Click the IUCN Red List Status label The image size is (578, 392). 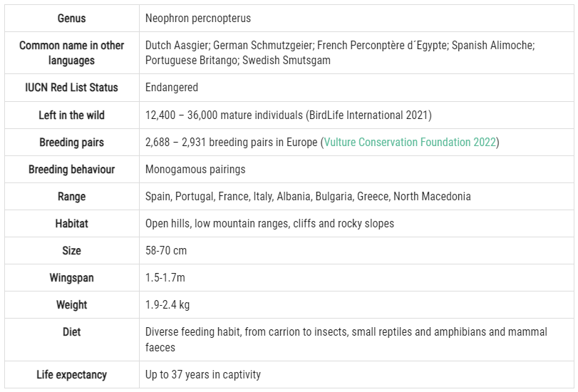71,88
